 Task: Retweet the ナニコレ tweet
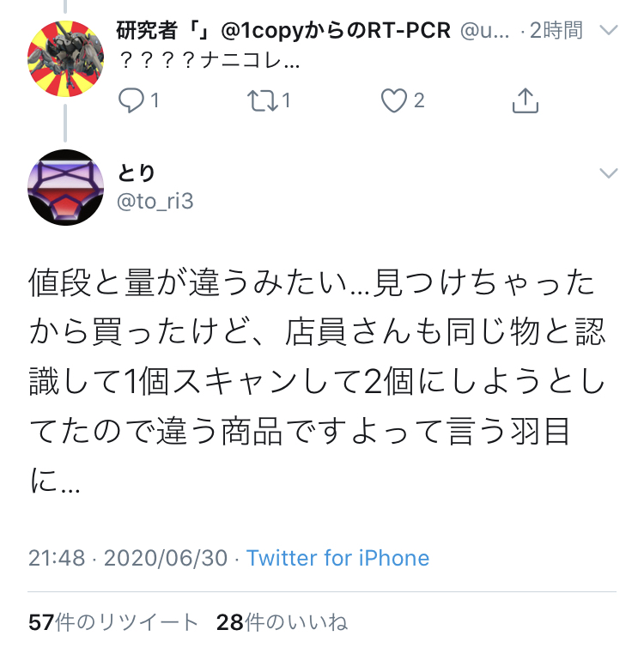point(263,100)
